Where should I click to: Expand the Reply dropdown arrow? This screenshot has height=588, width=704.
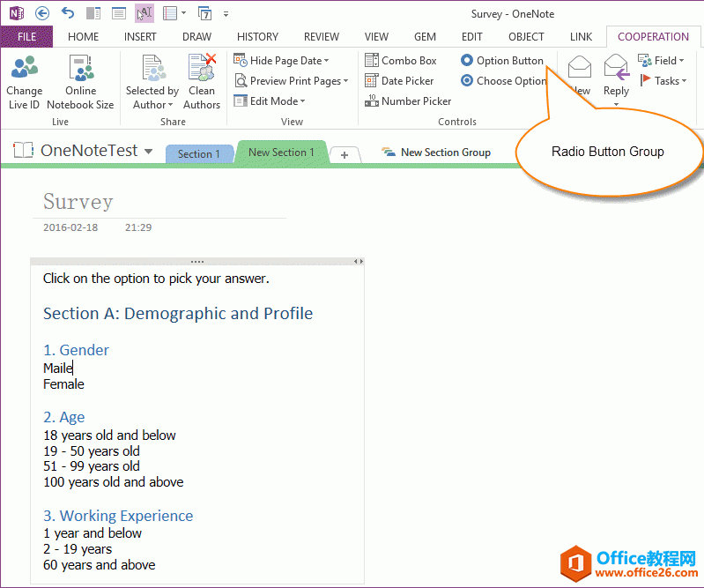pyautogui.click(x=617, y=105)
